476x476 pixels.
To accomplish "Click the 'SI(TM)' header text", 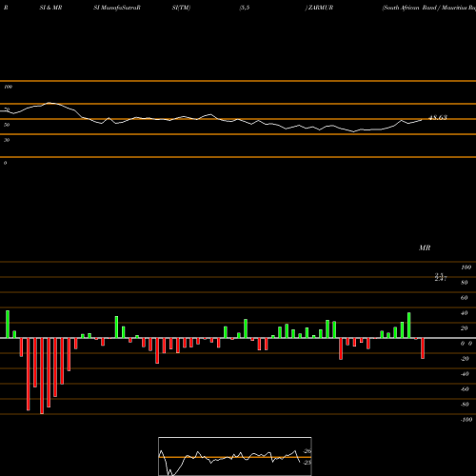I will (x=181, y=8).
